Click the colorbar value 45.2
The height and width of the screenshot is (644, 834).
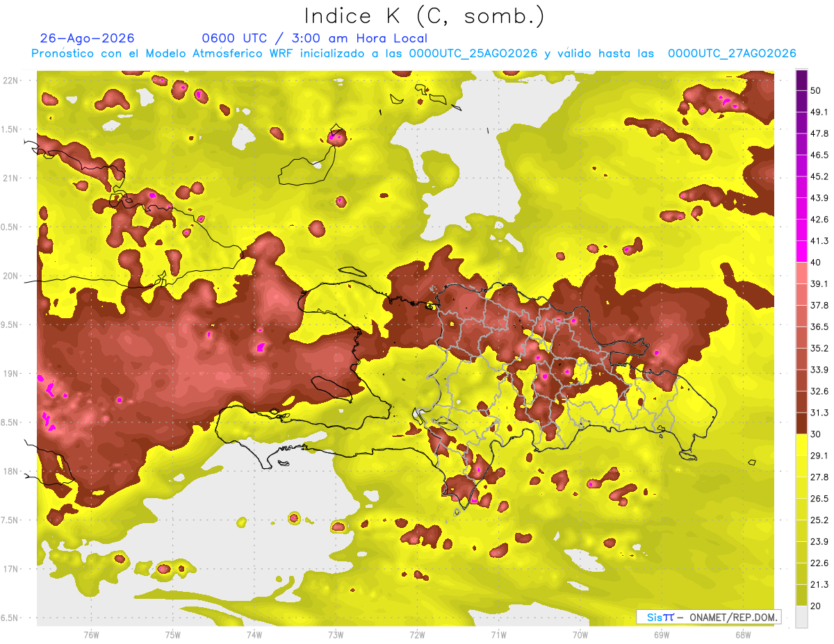click(x=819, y=176)
